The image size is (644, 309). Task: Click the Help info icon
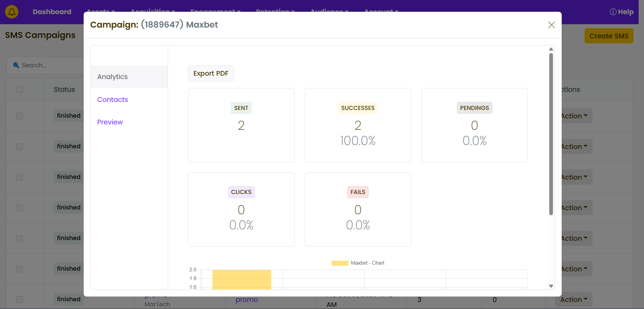pyautogui.click(x=613, y=12)
